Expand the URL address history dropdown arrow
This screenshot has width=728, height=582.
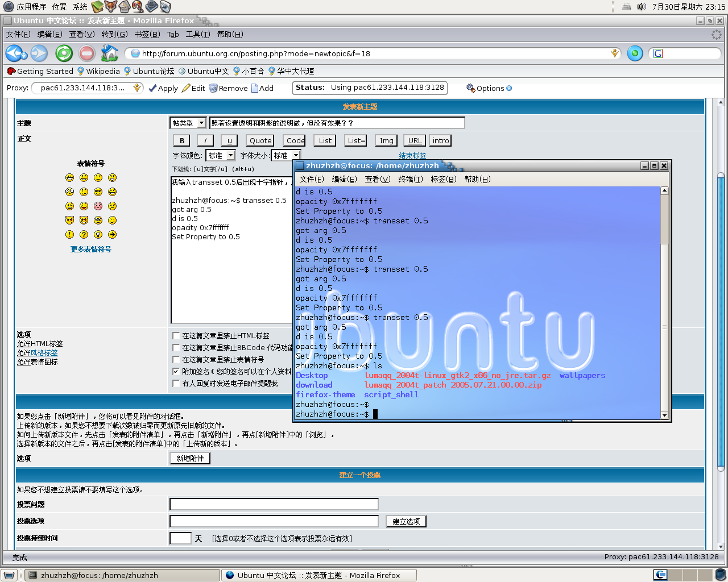614,53
